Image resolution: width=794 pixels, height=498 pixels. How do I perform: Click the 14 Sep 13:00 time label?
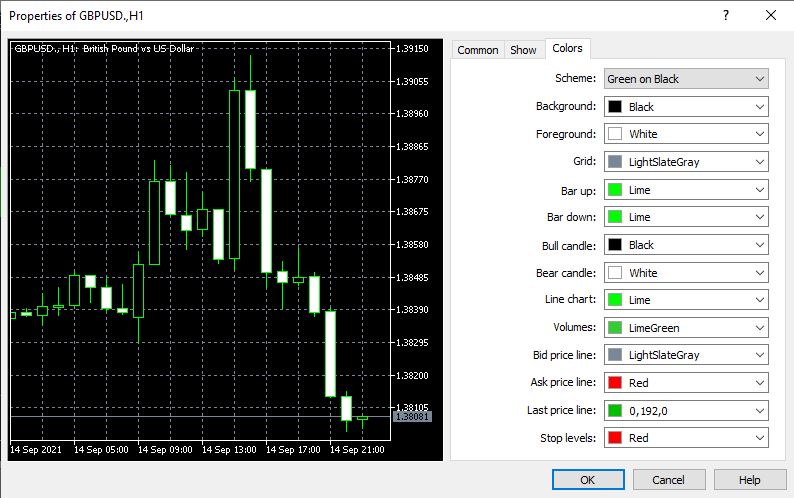(x=229, y=450)
